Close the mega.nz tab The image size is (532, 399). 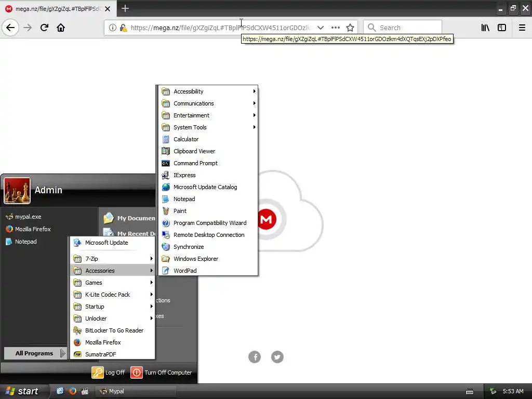(x=108, y=9)
